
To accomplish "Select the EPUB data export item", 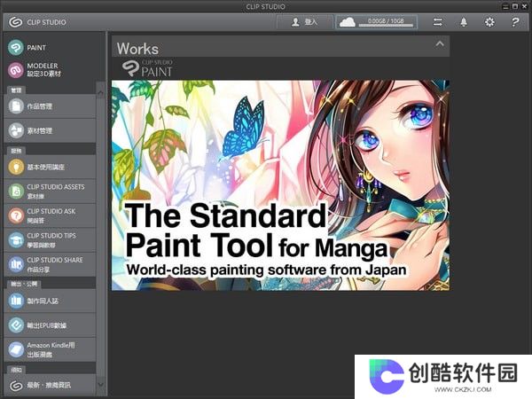I will [50, 325].
